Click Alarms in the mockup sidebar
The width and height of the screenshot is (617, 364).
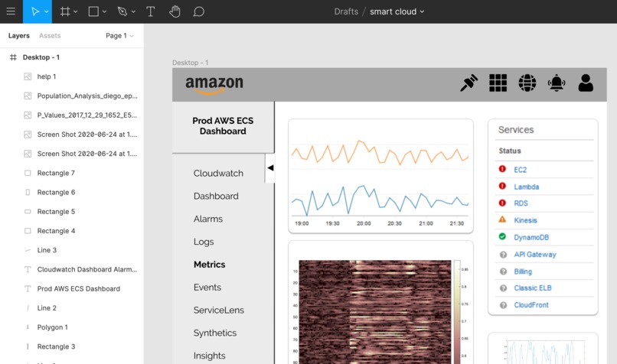pyautogui.click(x=208, y=219)
